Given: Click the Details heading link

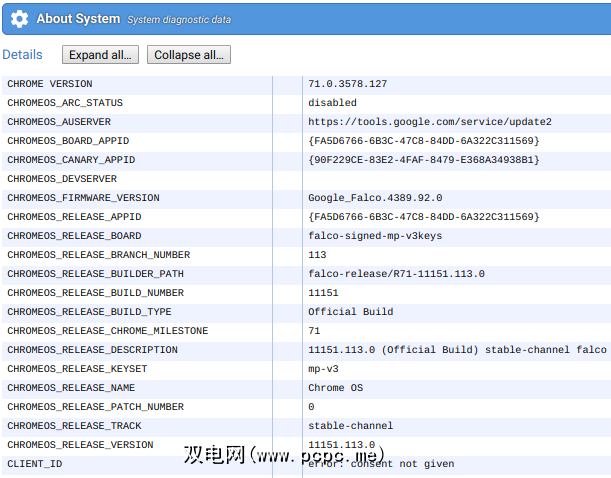Looking at the screenshot, I should (22, 55).
